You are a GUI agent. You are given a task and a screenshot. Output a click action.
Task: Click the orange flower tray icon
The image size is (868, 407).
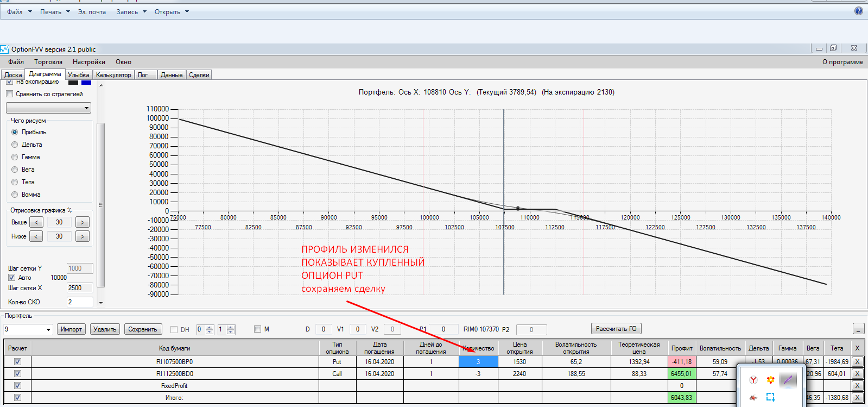[x=770, y=380]
